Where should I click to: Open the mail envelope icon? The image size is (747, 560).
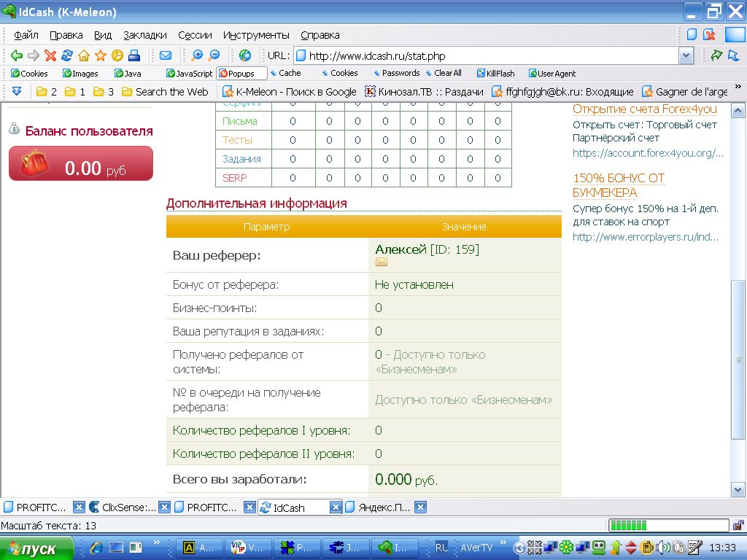click(x=166, y=55)
